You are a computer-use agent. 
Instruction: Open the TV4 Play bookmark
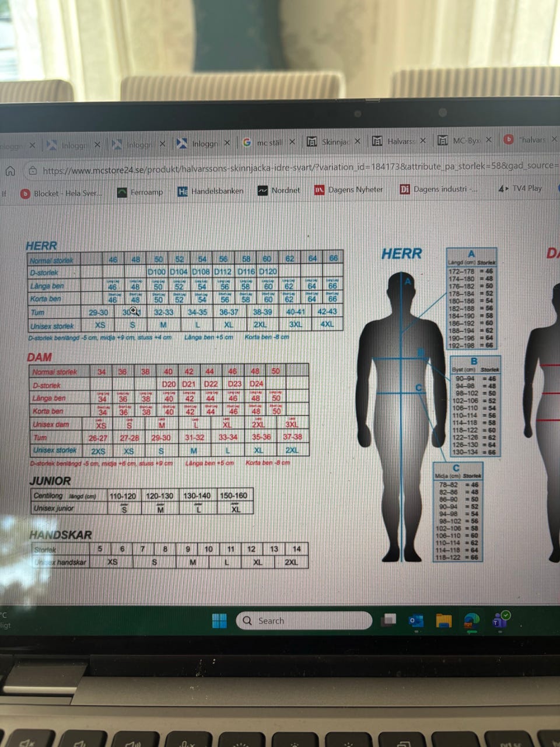coord(520,188)
